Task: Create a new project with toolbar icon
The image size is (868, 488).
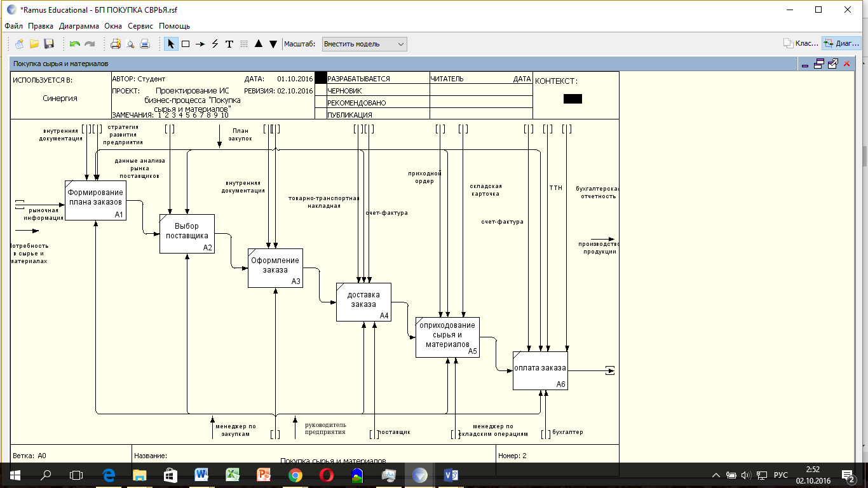Action: pos(20,44)
